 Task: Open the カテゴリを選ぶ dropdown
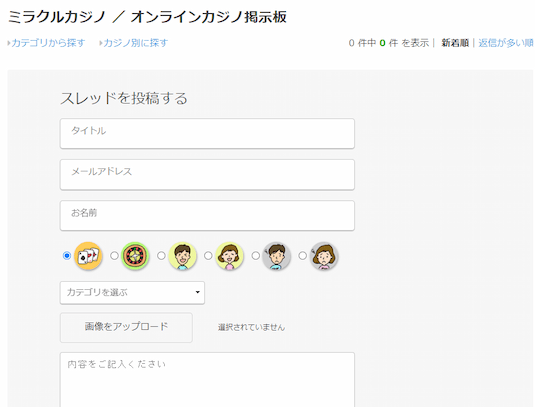[x=132, y=293]
